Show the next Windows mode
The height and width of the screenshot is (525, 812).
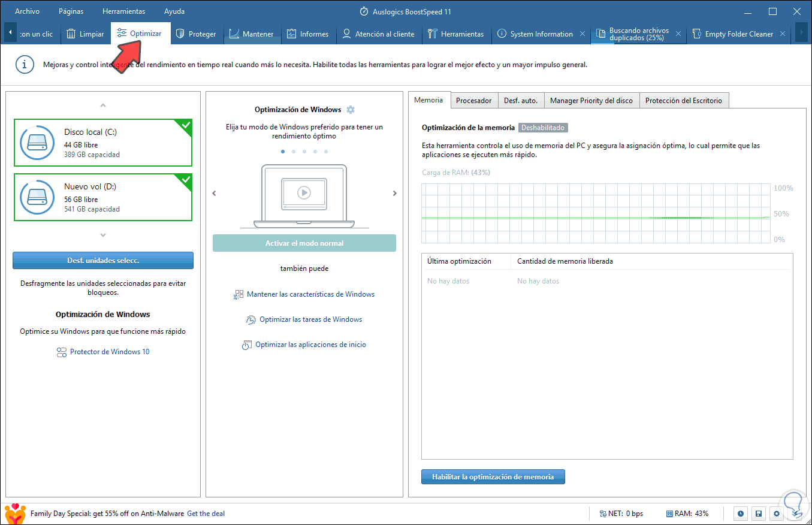pyautogui.click(x=395, y=193)
